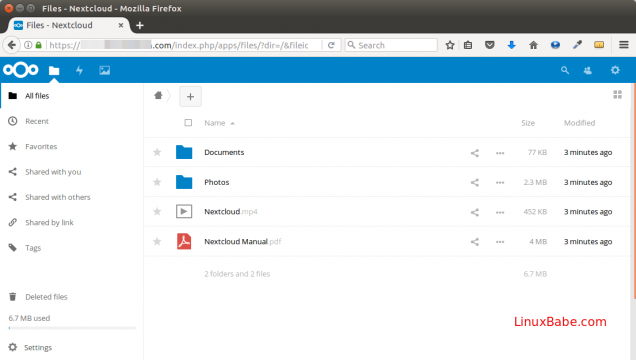Favorite the Photos folder star

(x=157, y=182)
